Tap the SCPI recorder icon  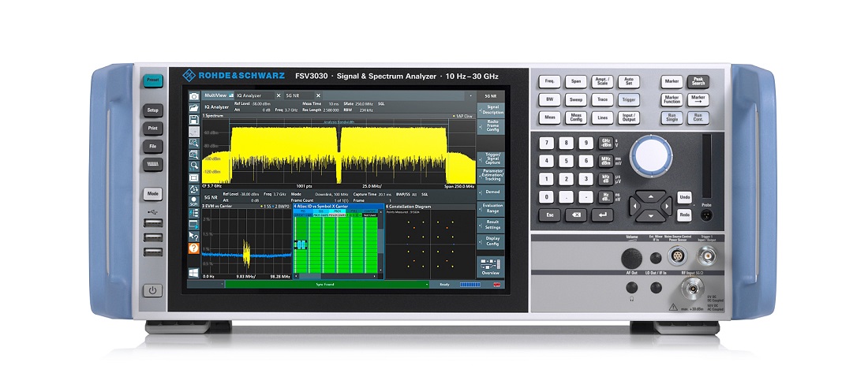[194, 201]
